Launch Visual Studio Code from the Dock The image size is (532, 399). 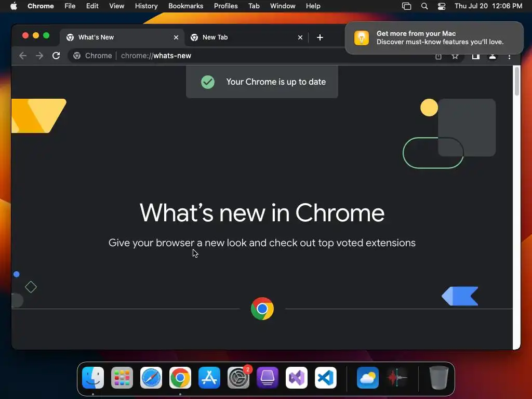coord(326,378)
